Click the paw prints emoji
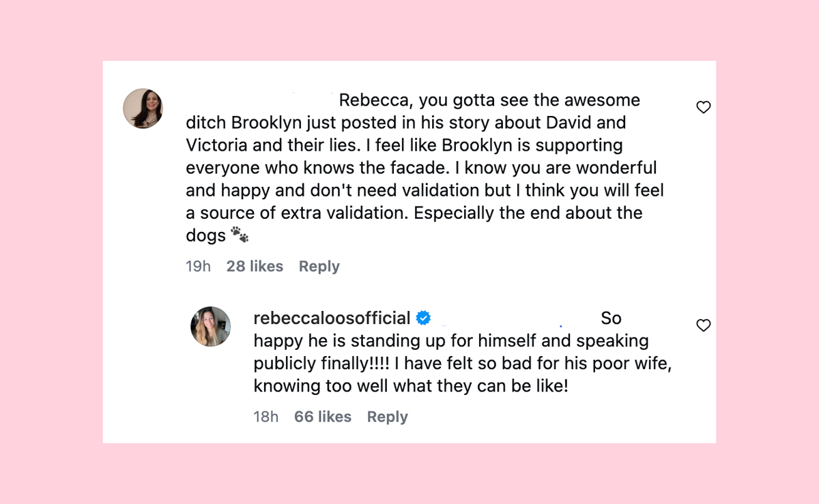 (x=239, y=235)
